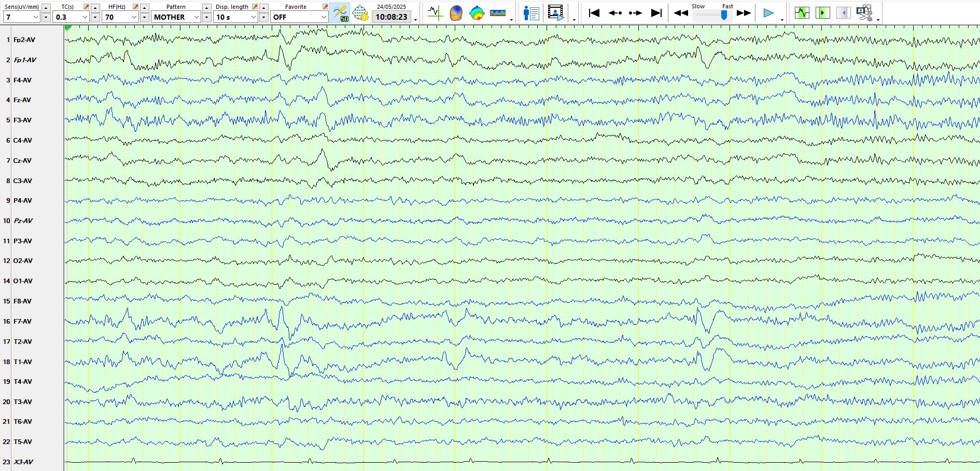Step forward one interval with the dot-arrow
The height and width of the screenshot is (471, 980).
click(635, 13)
